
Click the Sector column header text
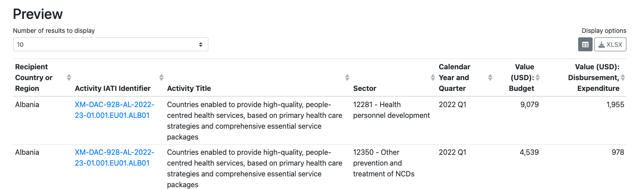(364, 88)
